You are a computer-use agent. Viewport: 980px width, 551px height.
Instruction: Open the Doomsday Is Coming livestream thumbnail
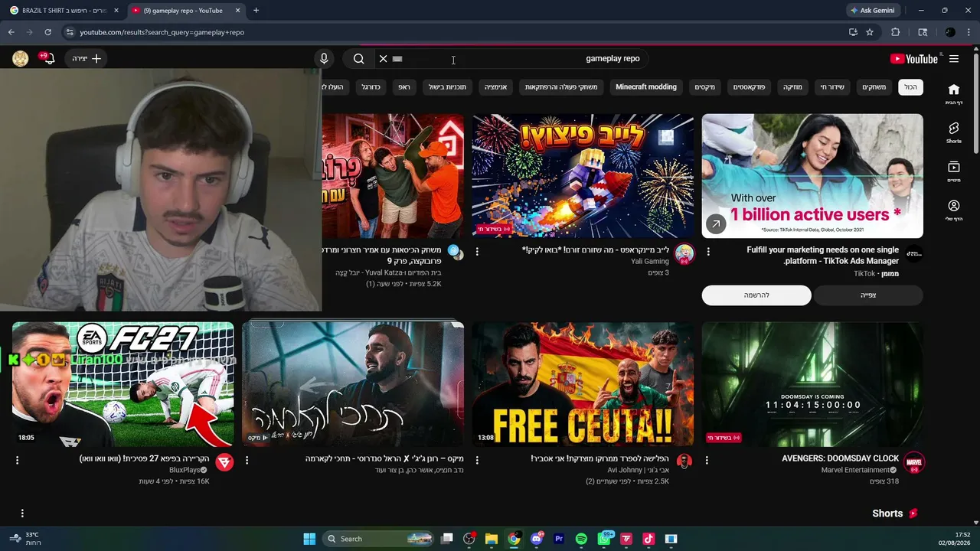[812, 384]
